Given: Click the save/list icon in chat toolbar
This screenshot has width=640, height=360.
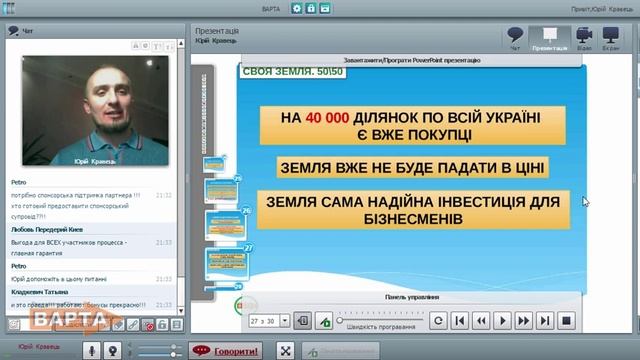Looking at the screenshot, I should pos(177,325).
